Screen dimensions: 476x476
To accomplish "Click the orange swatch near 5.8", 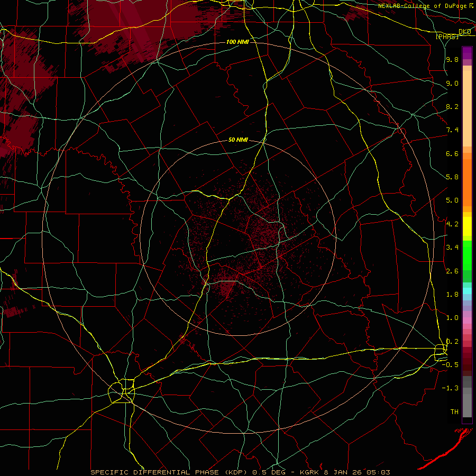I will click(467, 182).
